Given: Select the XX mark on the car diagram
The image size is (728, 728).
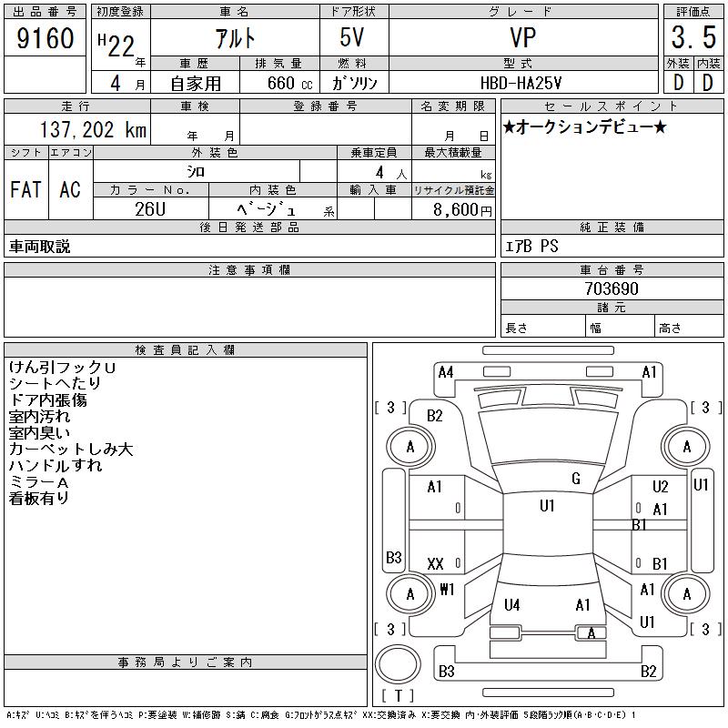Looking at the screenshot, I should (435, 564).
